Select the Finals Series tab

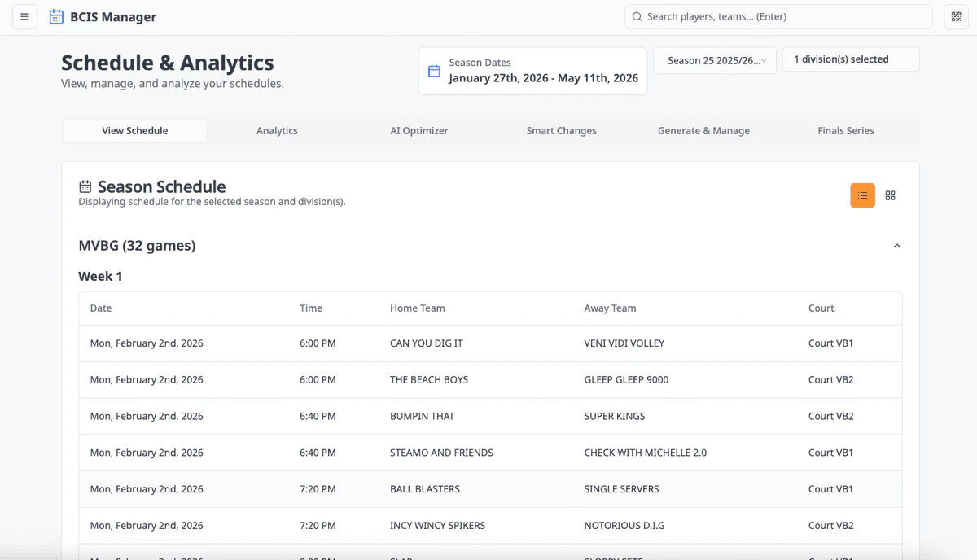(x=846, y=131)
